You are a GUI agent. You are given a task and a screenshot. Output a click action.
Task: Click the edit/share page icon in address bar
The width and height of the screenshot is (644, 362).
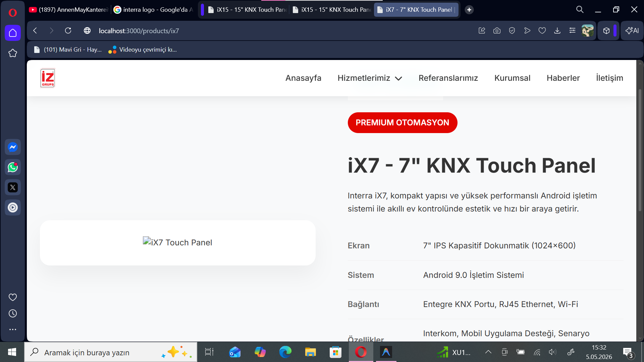coord(482,31)
